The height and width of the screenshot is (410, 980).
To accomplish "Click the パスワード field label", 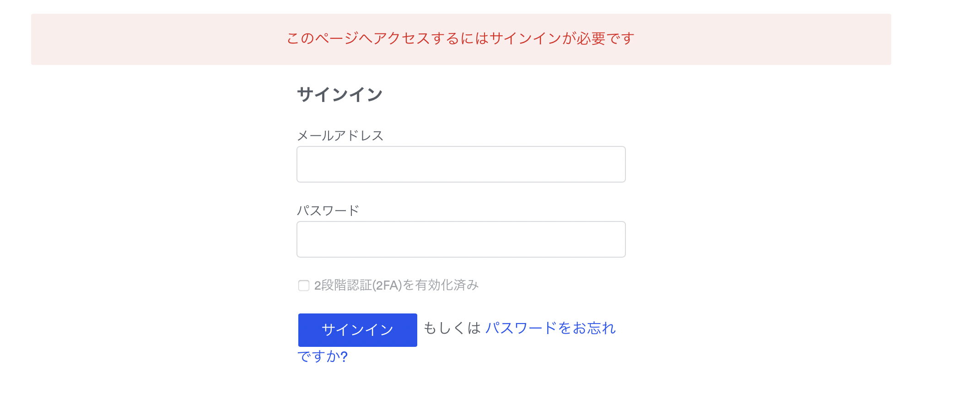I will coord(328,210).
